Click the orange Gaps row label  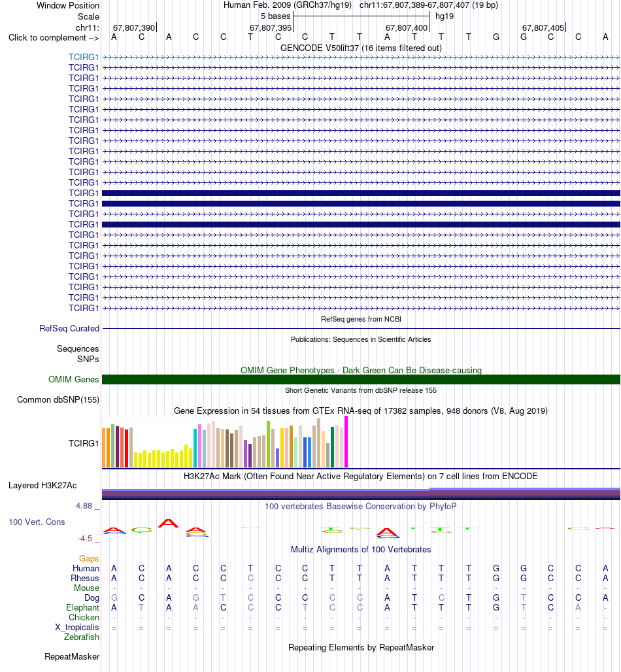89,559
